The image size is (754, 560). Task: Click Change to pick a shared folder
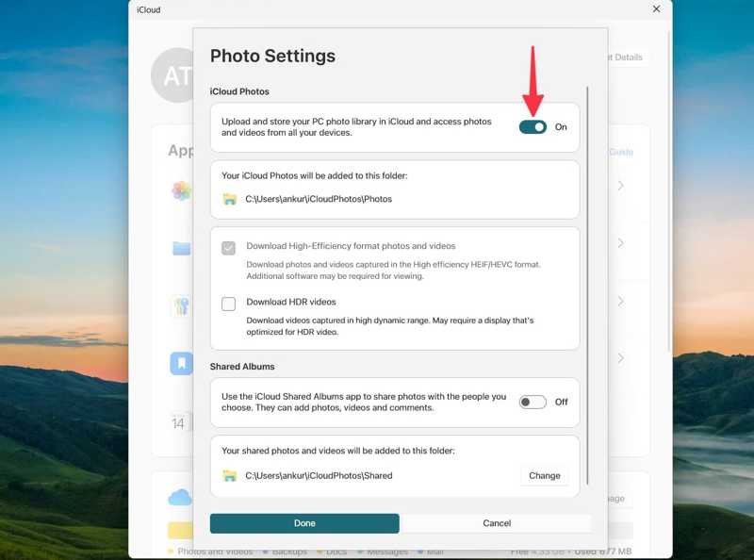click(545, 476)
